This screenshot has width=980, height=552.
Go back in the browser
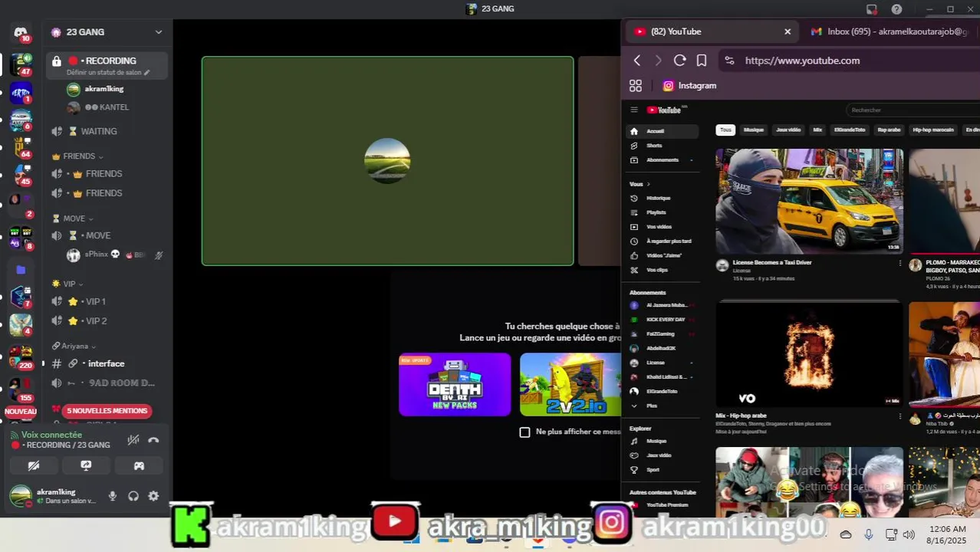(636, 61)
